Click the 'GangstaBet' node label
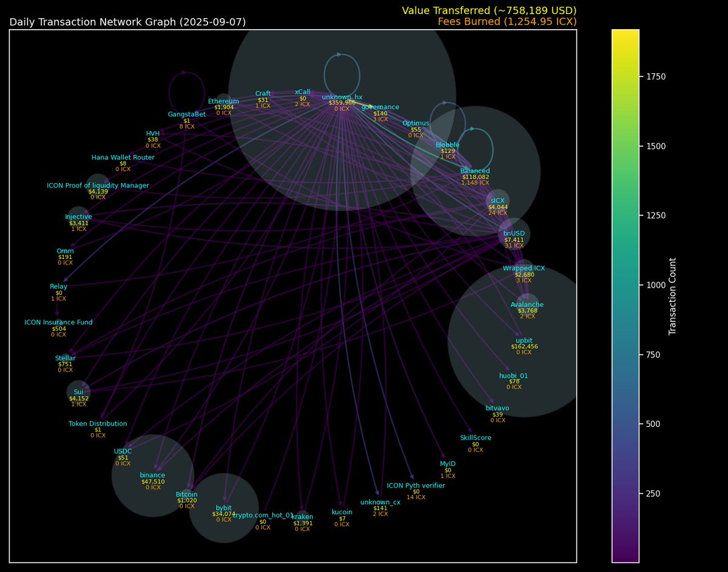The image size is (728, 572). coord(187,114)
